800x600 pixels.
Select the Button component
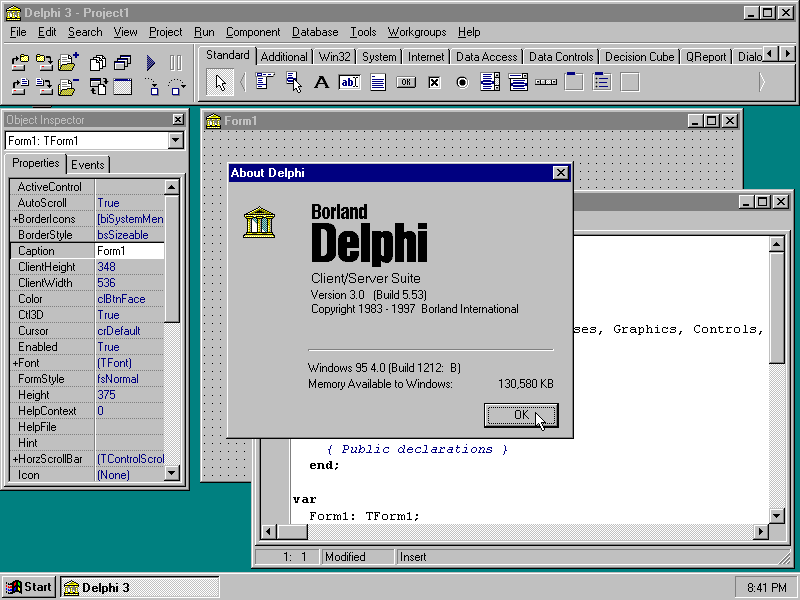(406, 82)
